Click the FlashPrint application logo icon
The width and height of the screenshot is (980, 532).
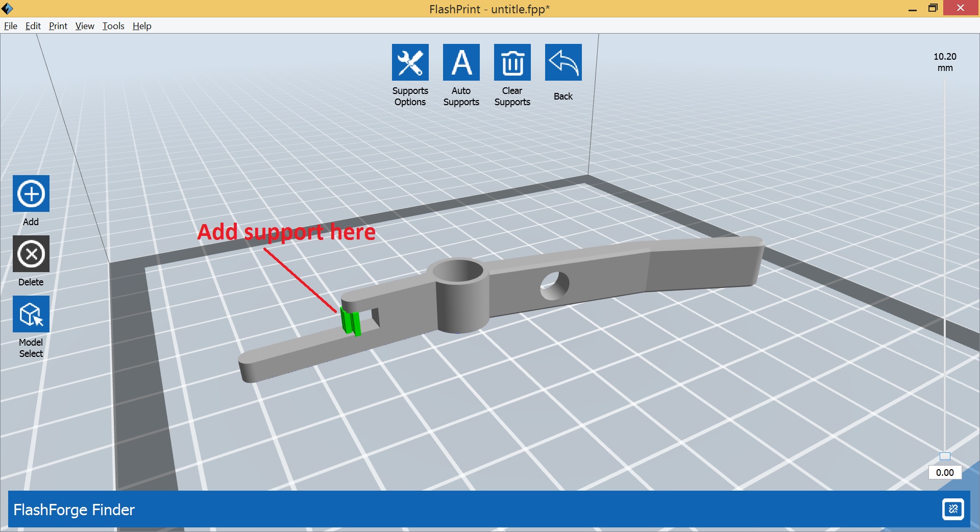tap(7, 8)
